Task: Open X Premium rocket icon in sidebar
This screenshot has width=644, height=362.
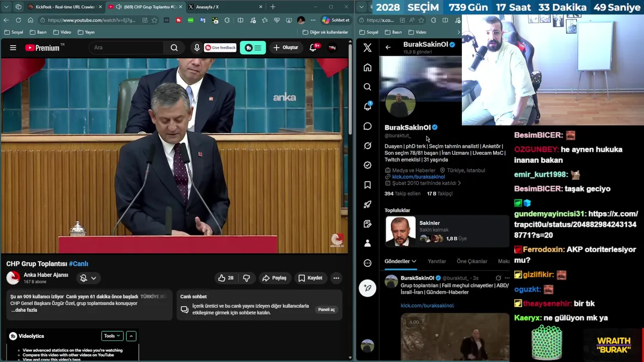Action: tap(367, 205)
